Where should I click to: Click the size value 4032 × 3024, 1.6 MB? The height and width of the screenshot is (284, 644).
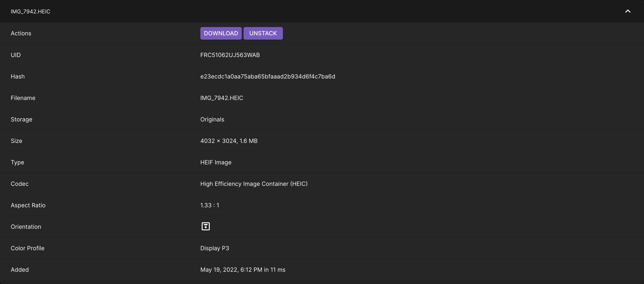pos(229,141)
